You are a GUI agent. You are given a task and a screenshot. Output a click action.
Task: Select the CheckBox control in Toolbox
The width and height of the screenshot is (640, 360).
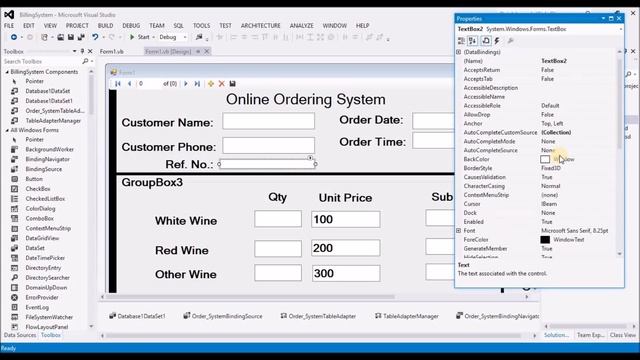38,189
